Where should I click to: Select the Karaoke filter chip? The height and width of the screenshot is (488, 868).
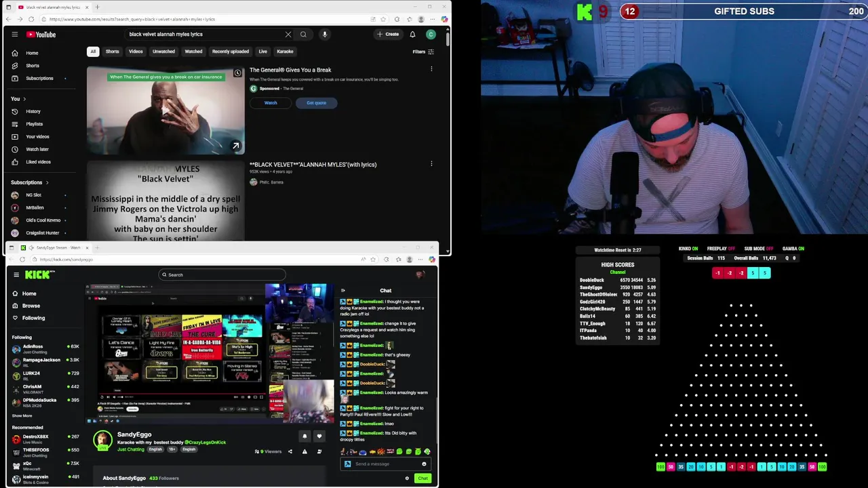click(285, 52)
